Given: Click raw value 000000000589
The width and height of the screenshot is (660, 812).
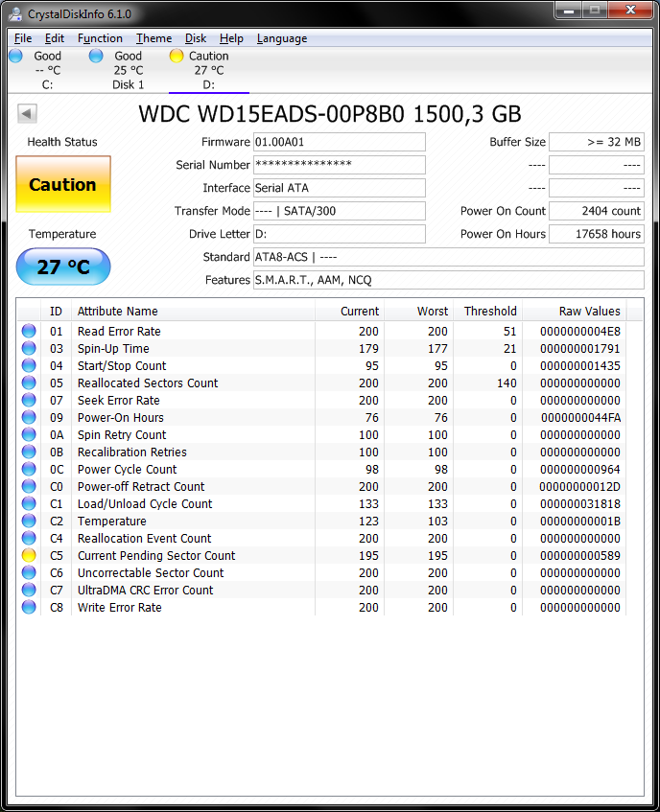Looking at the screenshot, I should pos(579,555).
